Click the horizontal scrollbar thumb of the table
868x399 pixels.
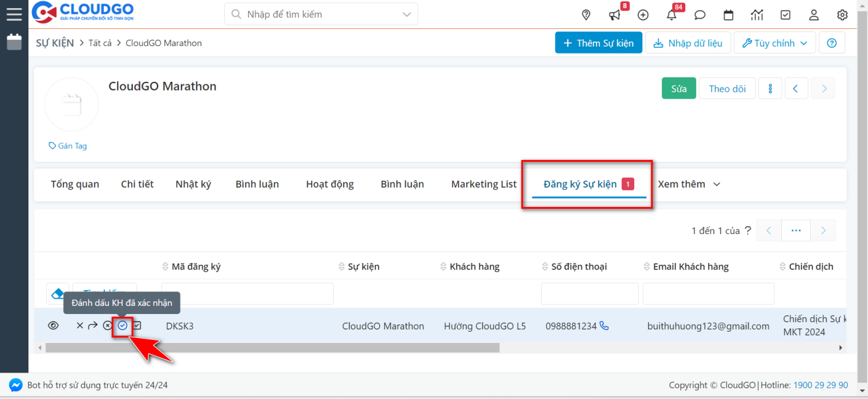(272, 347)
